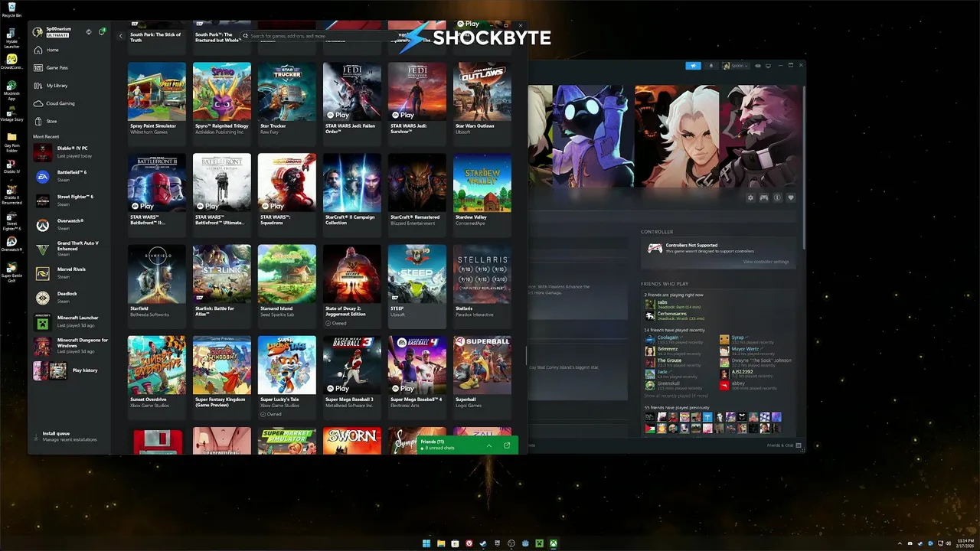Click Steam VR headset icon
This screenshot has width=980, height=551.
[758, 66]
